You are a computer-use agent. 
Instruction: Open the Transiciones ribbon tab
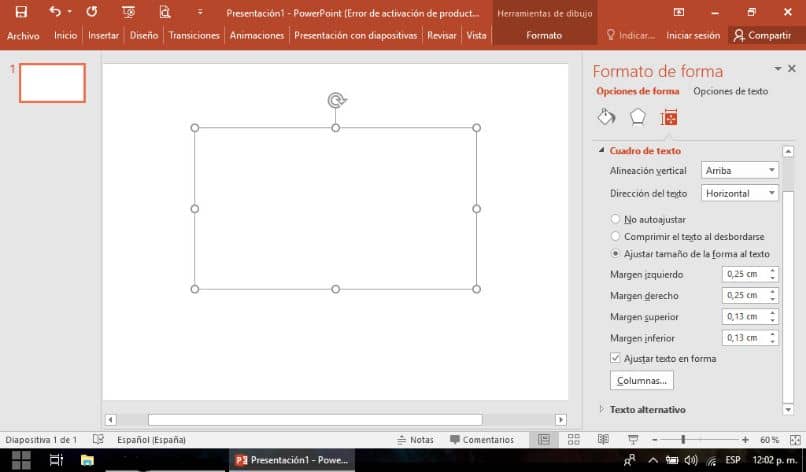click(x=194, y=35)
